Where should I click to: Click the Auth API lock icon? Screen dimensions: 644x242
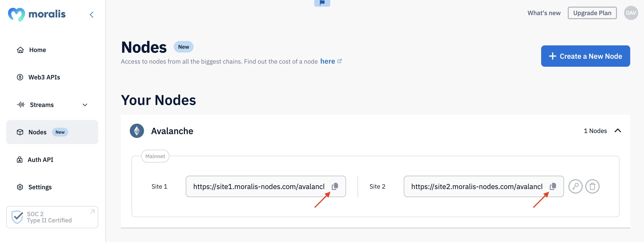20,160
